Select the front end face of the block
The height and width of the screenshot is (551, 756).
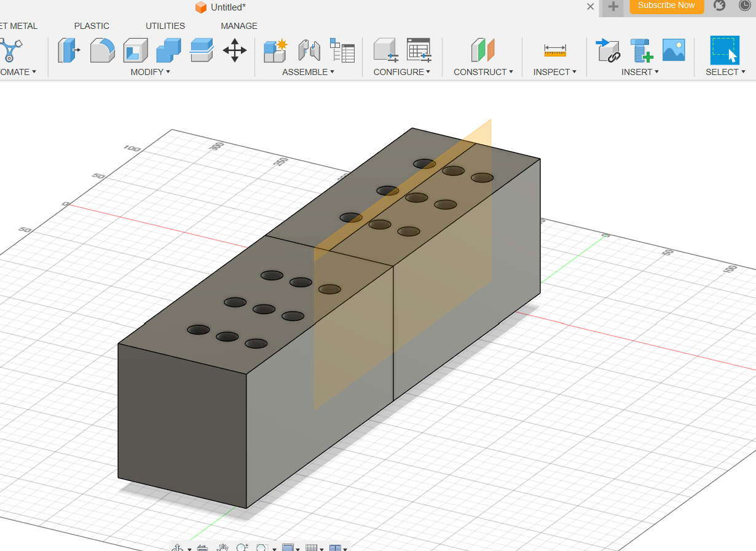tap(182, 426)
